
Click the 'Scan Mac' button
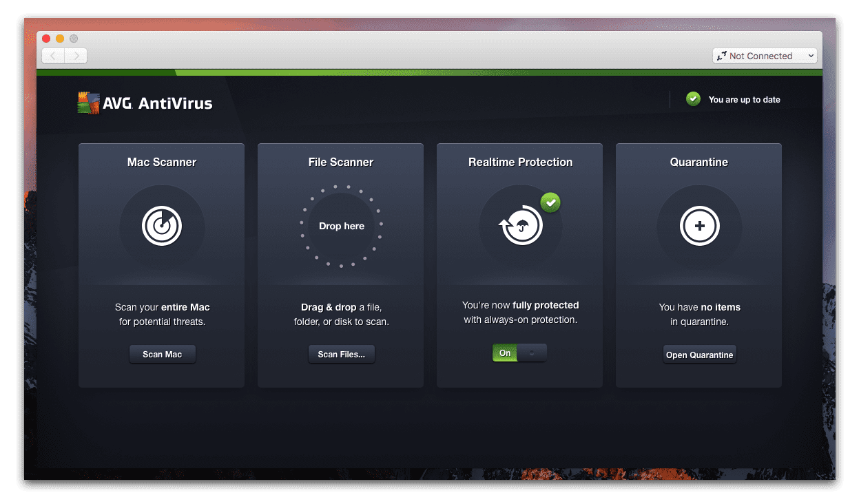162,354
